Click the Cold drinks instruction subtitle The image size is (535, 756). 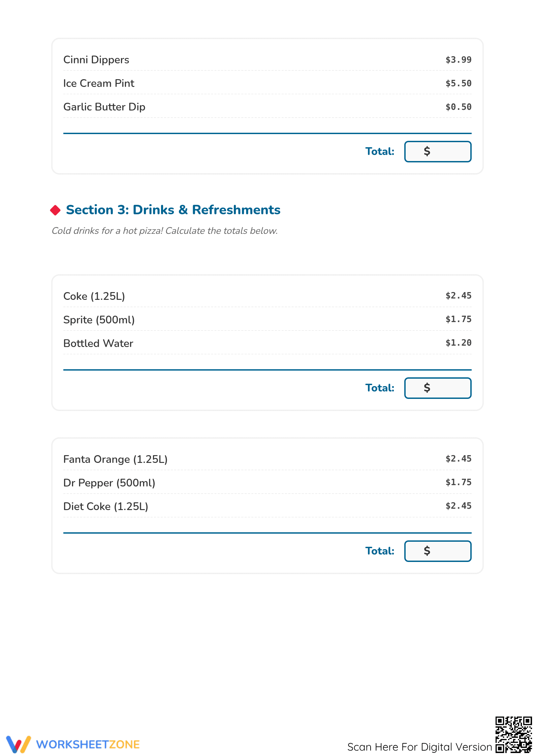(x=165, y=231)
